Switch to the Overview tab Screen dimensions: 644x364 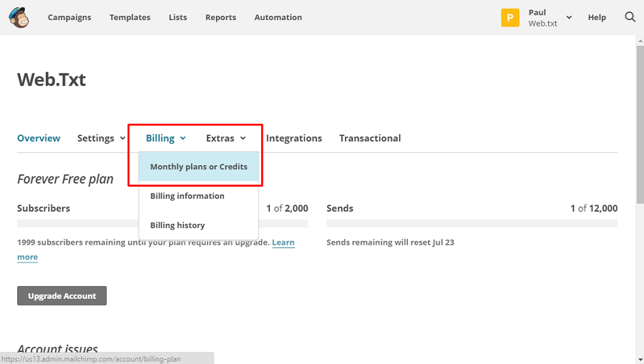(x=39, y=138)
